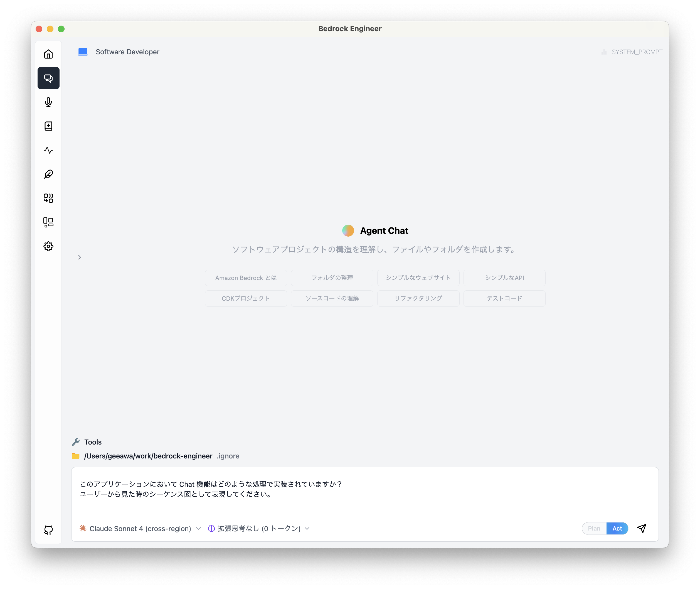Expand the chat history side panel chevron
Viewport: 700px width, 589px height.
[79, 257]
